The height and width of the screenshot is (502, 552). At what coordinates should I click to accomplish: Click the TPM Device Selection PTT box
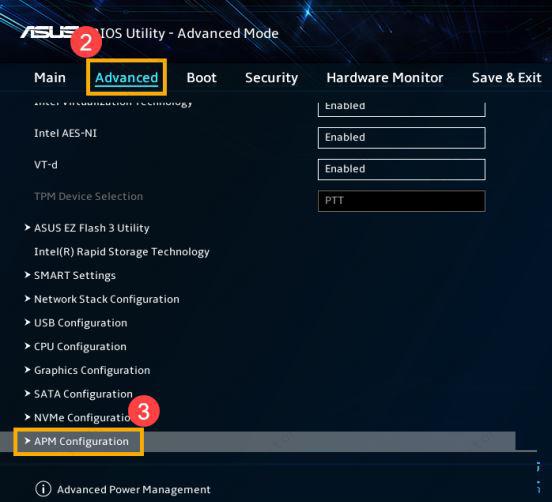[x=401, y=201]
